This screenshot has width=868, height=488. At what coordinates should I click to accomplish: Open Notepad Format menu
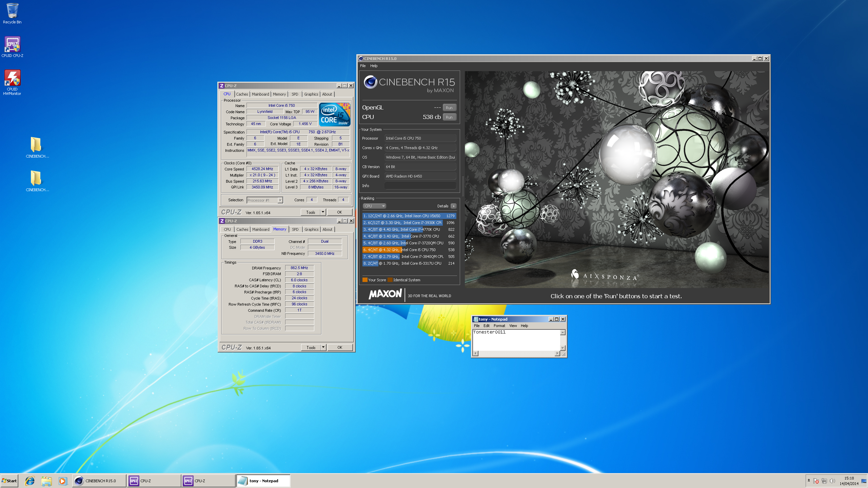coord(499,326)
